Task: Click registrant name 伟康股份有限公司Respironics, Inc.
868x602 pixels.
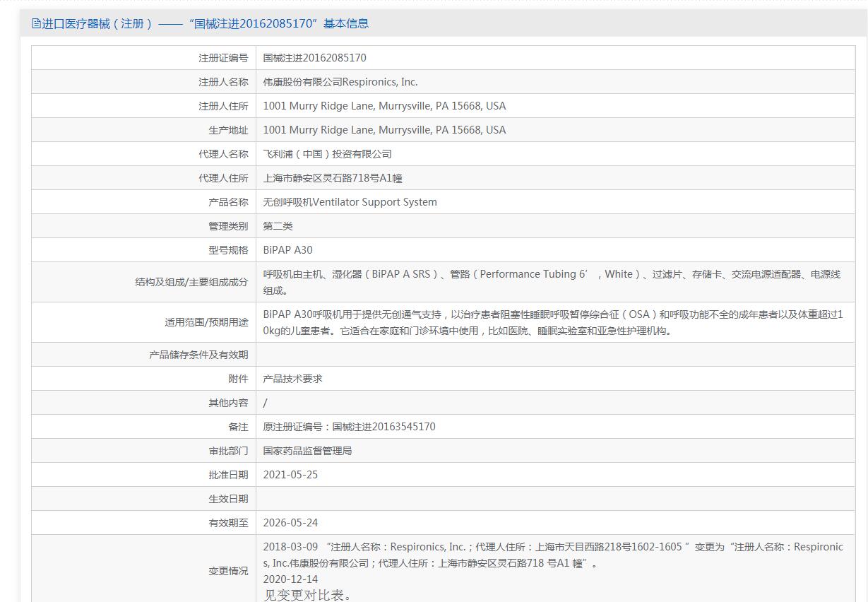Action: [x=340, y=82]
